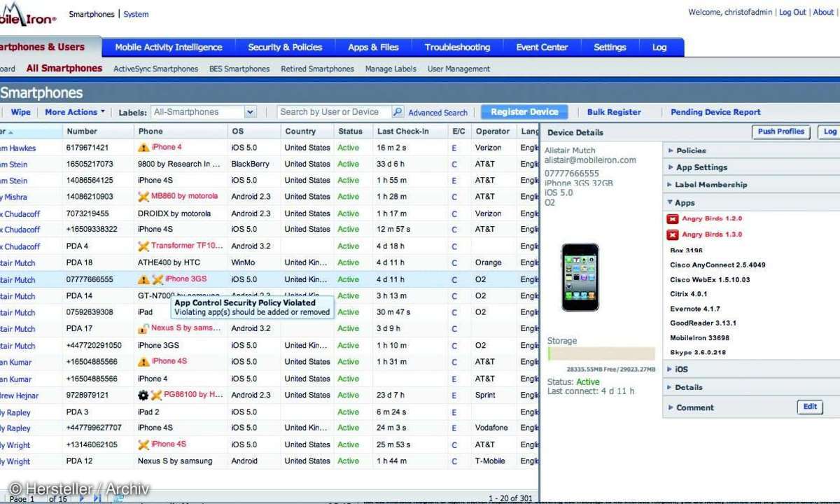The image size is (840, 504).
Task: Click the storage usage bar in Device Details
Action: click(601, 353)
